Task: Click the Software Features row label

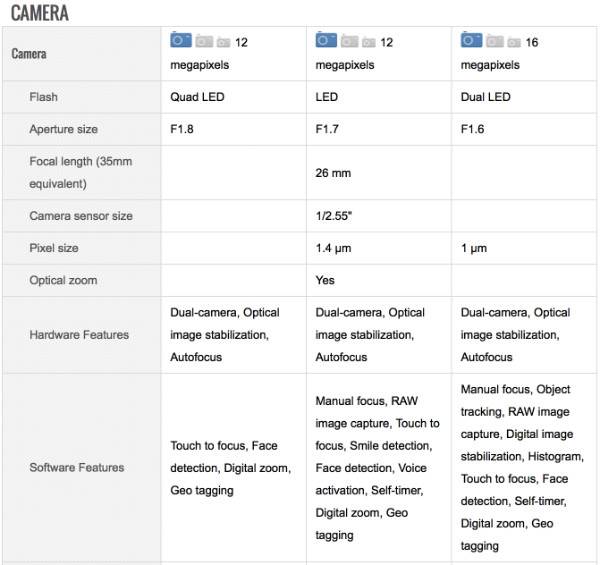Action: (77, 467)
